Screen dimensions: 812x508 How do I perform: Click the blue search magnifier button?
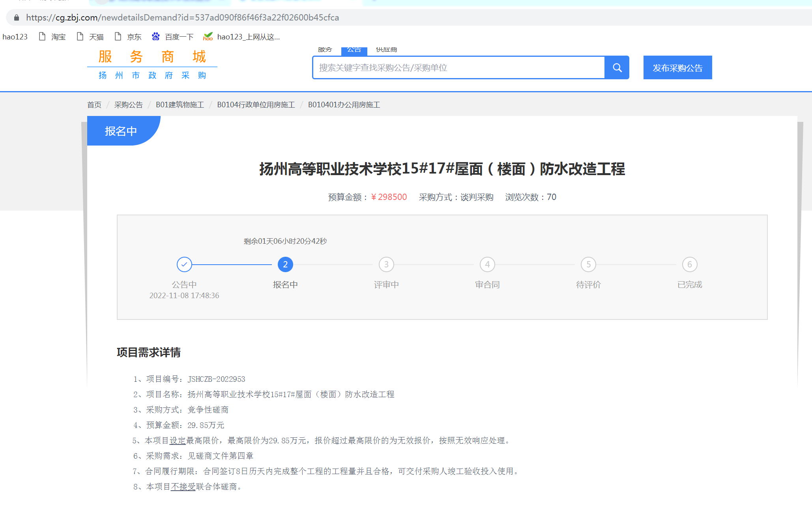tap(617, 68)
